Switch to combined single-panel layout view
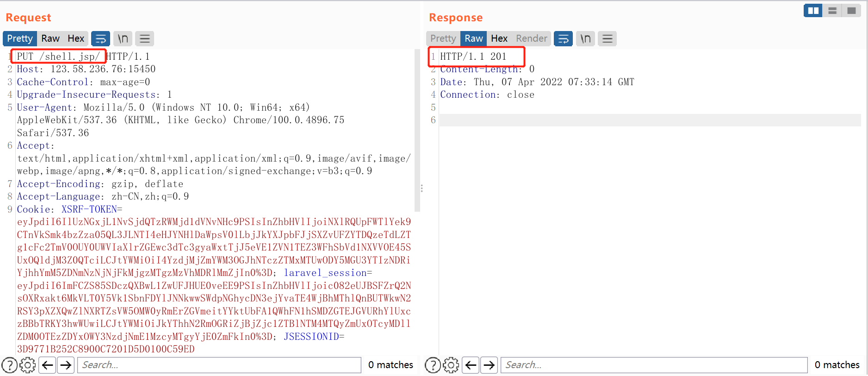 coord(851,11)
